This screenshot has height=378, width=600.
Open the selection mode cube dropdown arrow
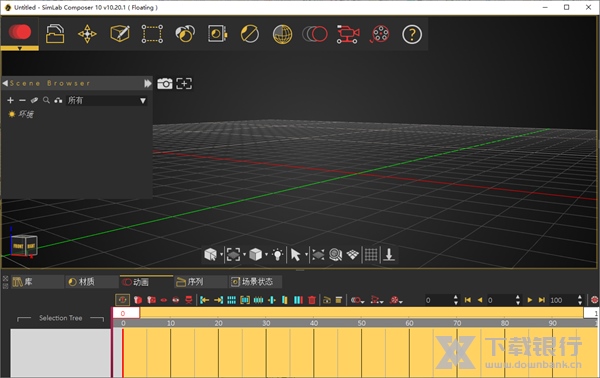click(x=221, y=254)
